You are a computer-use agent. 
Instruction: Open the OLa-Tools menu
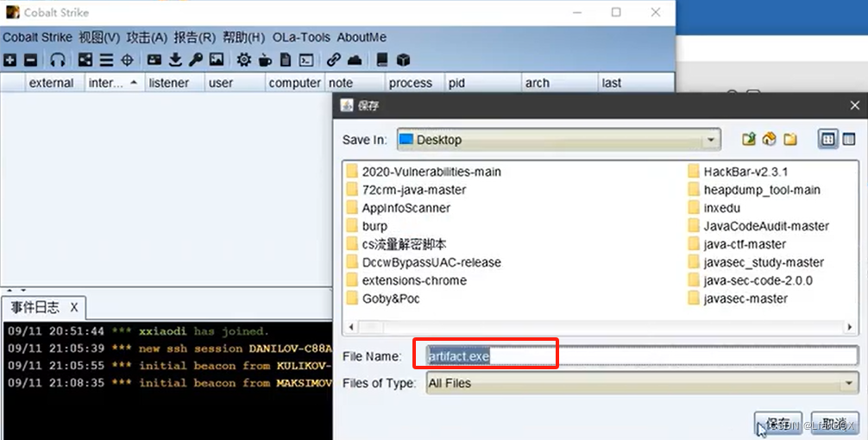(301, 37)
